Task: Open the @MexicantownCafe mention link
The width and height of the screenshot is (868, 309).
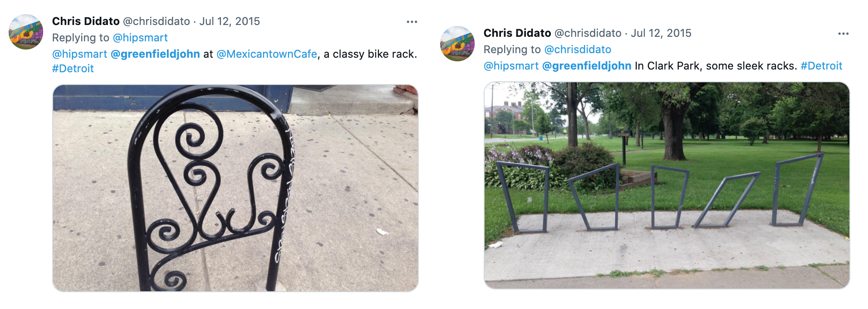Action: point(267,54)
